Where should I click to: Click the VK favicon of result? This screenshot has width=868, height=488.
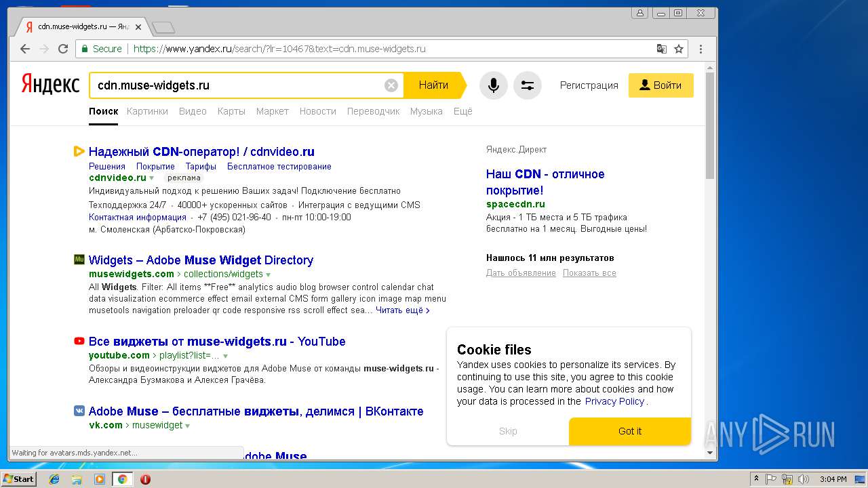click(x=79, y=411)
